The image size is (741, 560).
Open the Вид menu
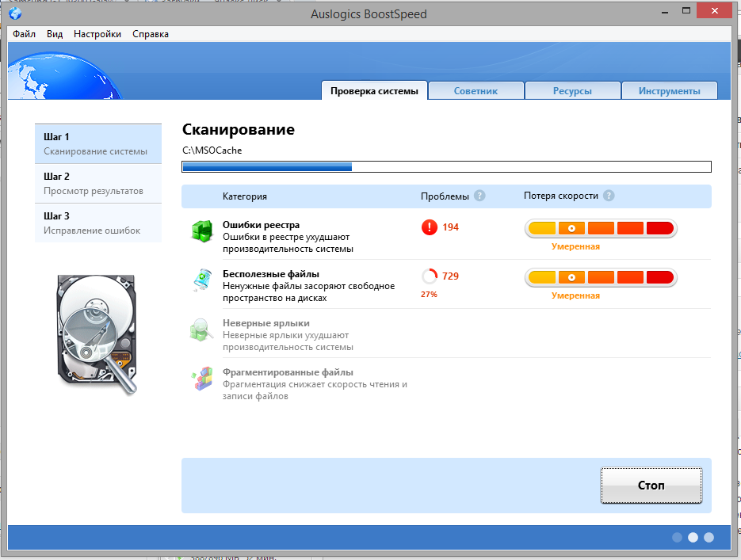point(55,34)
